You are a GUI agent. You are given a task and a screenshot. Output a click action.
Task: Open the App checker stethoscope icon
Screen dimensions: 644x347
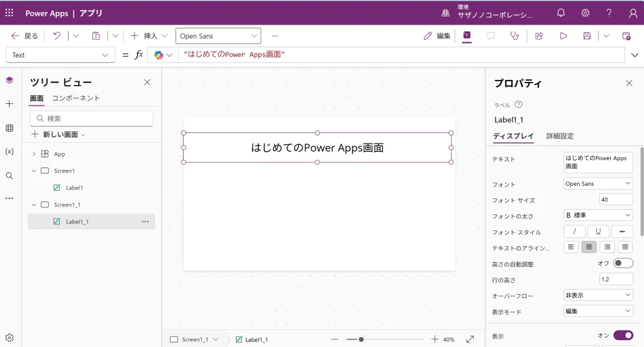click(x=515, y=36)
